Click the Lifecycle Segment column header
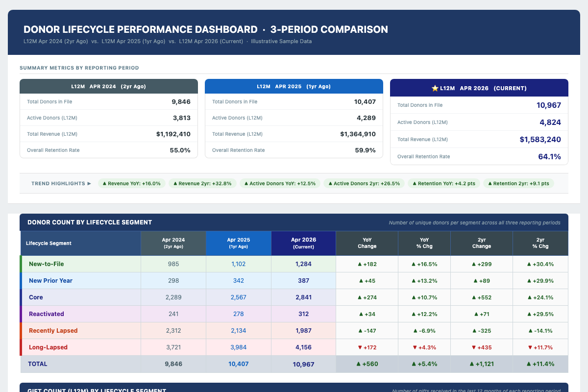This screenshot has height=392, width=588. tap(80, 243)
